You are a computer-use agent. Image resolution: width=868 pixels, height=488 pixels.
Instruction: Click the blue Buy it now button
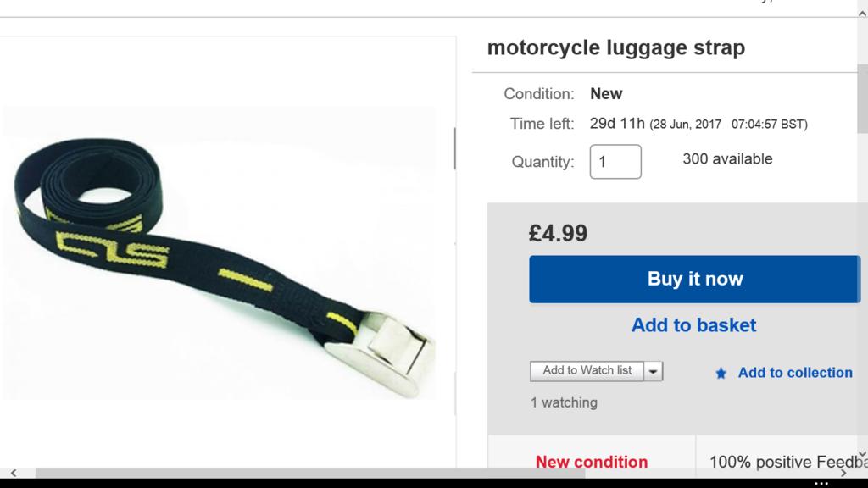point(695,279)
